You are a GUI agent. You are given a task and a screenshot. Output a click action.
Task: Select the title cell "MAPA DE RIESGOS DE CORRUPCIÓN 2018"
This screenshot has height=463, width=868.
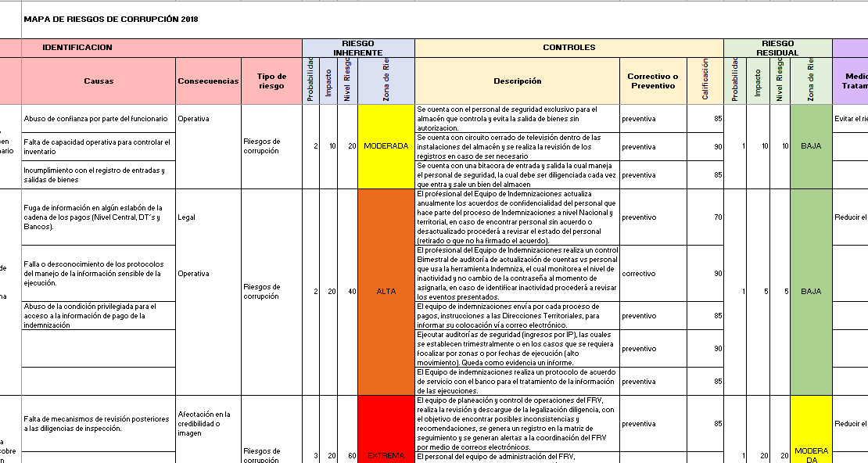click(x=111, y=20)
